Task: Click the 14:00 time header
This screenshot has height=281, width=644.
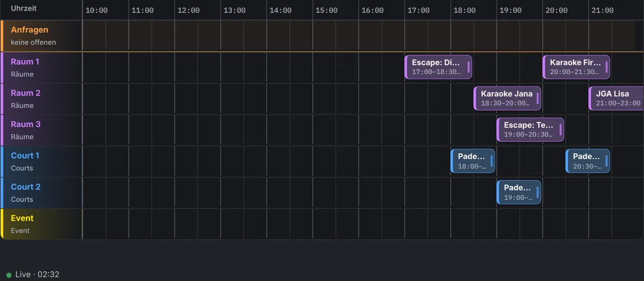Action: (x=281, y=10)
